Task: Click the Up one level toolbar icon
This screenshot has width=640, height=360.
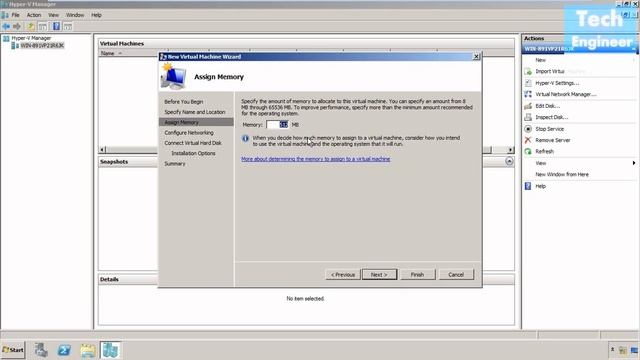Action: point(31,27)
